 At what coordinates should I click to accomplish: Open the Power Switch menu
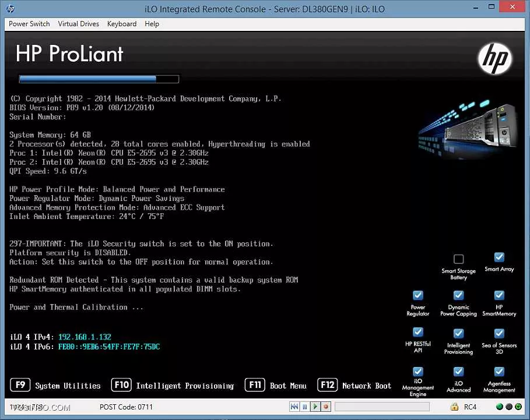[x=29, y=24]
